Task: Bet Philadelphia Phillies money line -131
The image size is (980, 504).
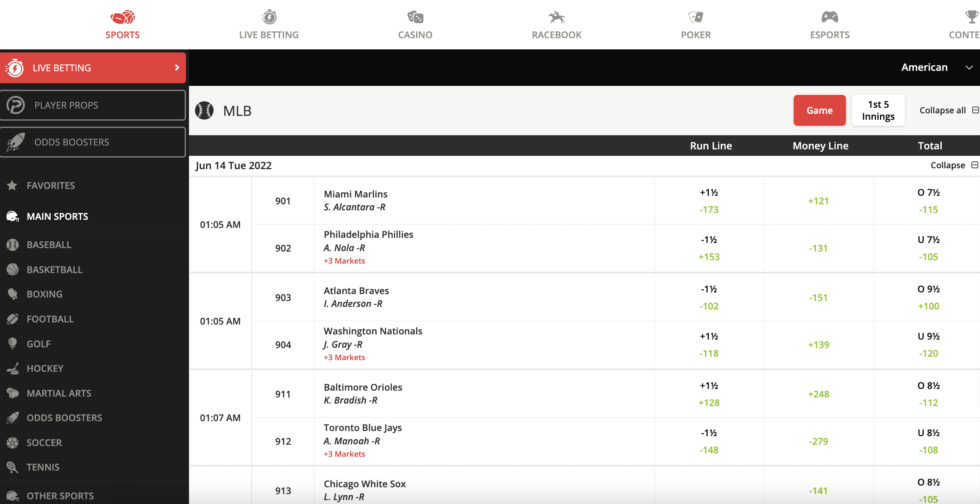Action: 819,248
